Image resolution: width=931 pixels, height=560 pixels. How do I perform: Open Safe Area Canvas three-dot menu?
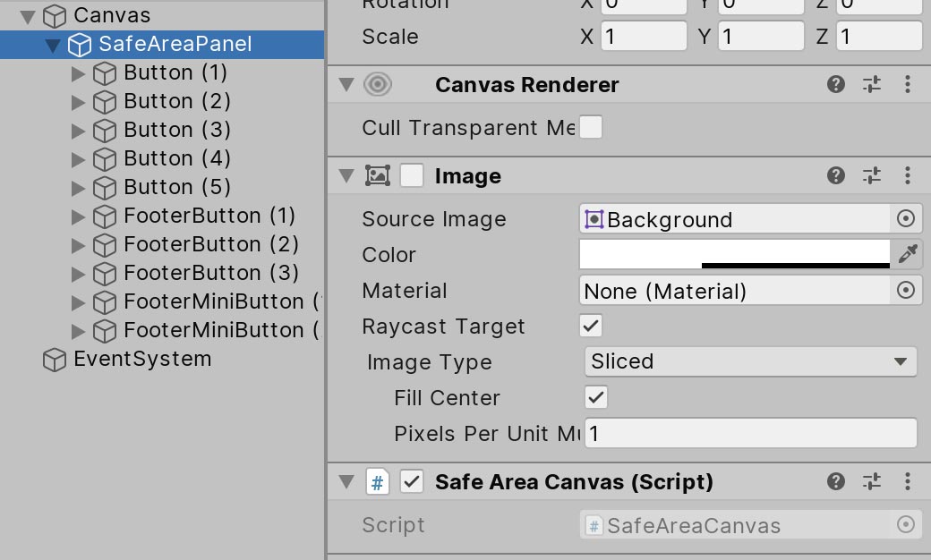coord(908,482)
